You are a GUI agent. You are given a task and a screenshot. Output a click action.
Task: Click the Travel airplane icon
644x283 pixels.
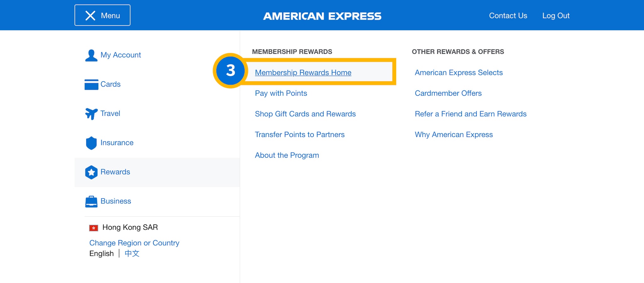92,114
